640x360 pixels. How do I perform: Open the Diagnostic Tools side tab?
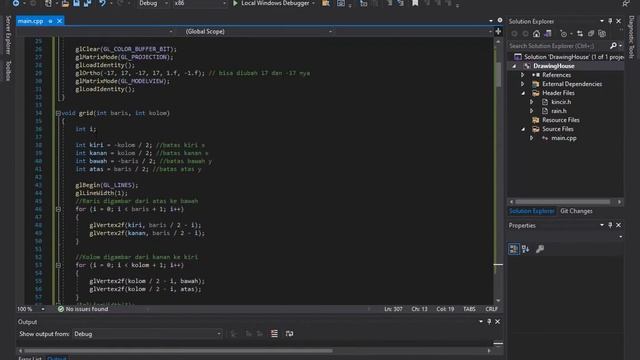point(631,37)
